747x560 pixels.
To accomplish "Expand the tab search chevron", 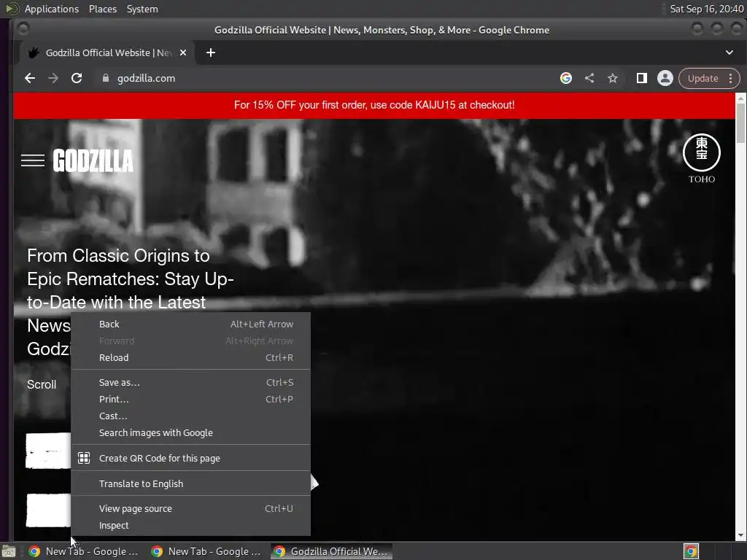I will click(729, 52).
